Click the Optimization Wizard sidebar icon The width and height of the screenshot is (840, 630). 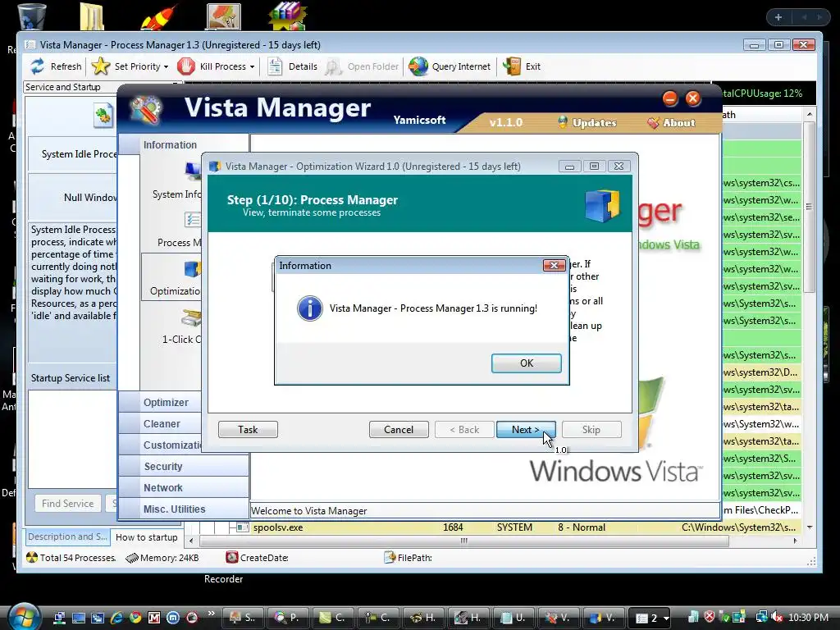(x=193, y=269)
